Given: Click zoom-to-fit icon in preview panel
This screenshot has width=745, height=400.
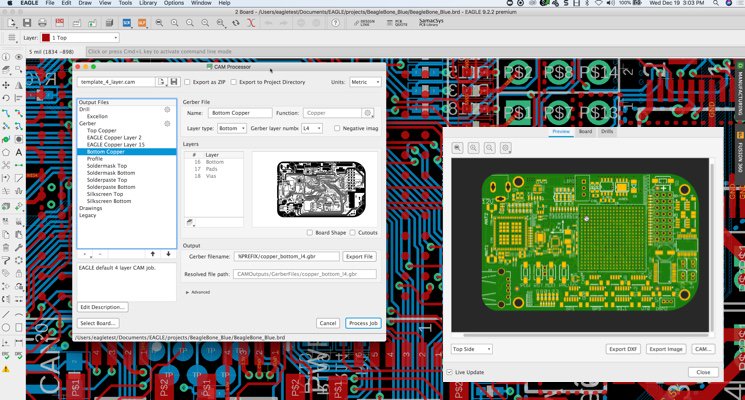Looking at the screenshot, I should point(458,148).
